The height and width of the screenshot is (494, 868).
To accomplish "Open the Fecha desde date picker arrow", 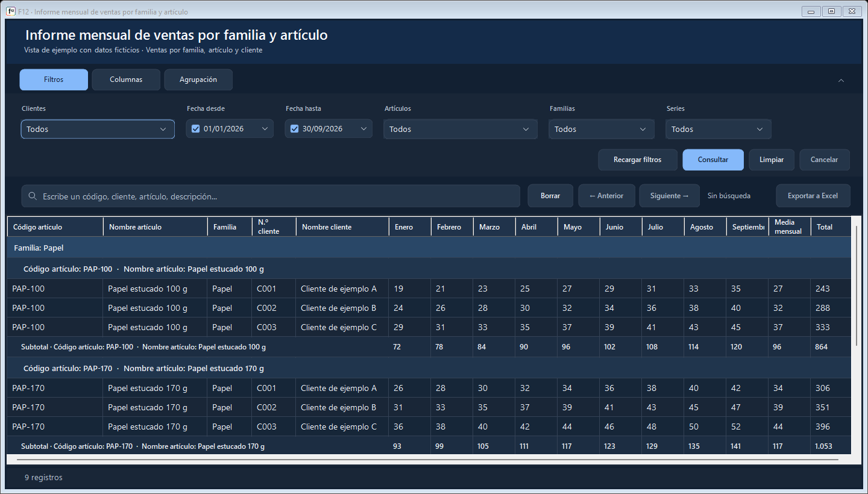I will point(265,129).
